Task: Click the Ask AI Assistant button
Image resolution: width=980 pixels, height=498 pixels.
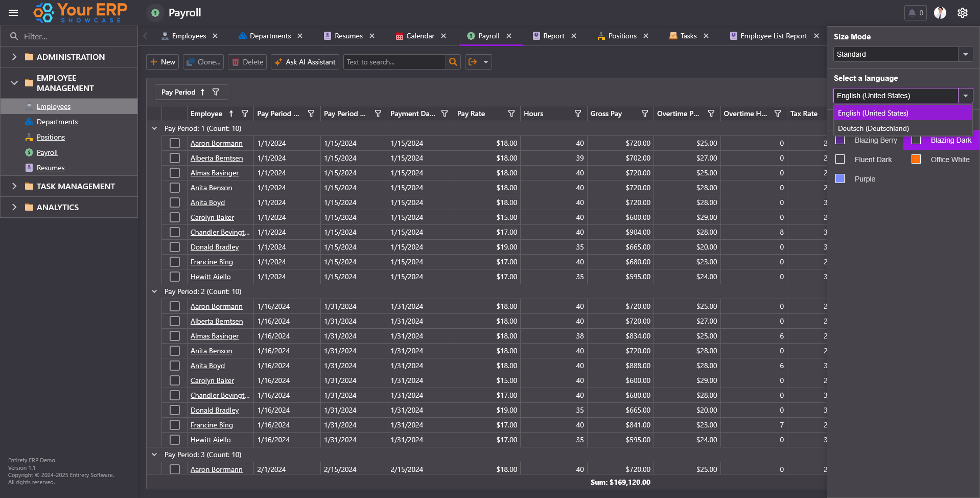Action: (x=305, y=62)
